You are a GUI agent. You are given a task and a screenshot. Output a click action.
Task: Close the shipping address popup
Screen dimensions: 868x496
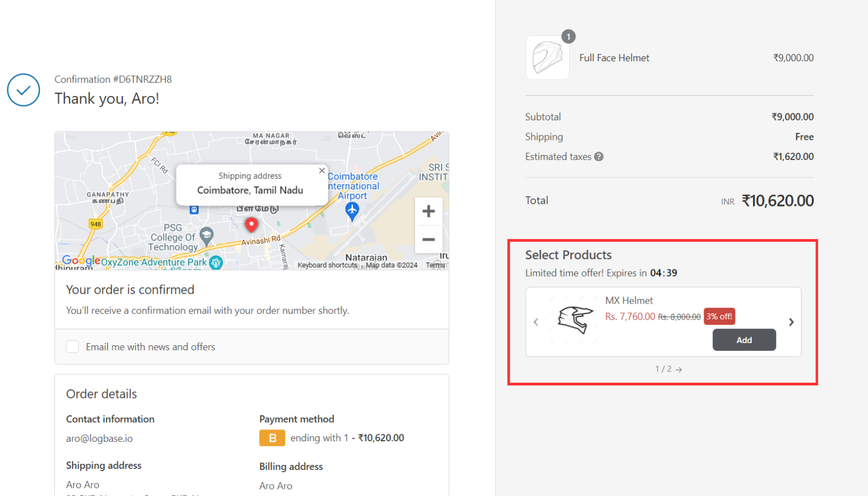click(x=322, y=170)
